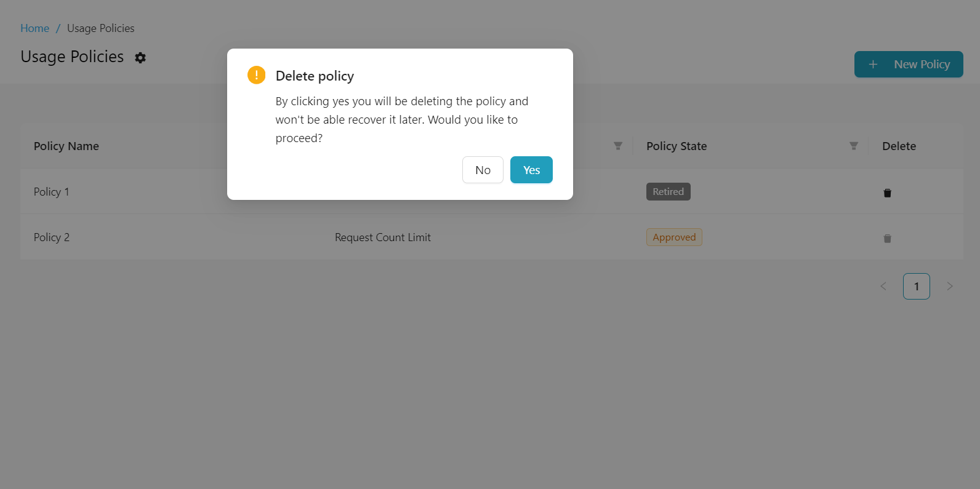Click the plus icon on New Policy button
The width and height of the screenshot is (980, 489).
(873, 64)
